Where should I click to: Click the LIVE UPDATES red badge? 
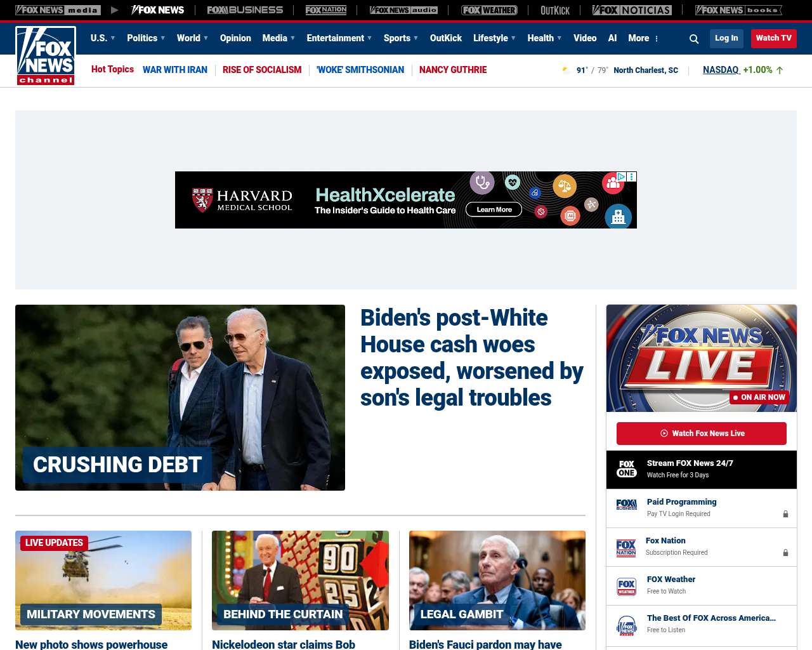click(x=54, y=543)
